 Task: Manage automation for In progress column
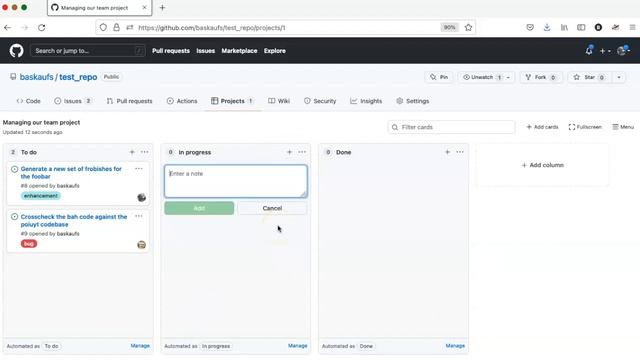(x=298, y=346)
